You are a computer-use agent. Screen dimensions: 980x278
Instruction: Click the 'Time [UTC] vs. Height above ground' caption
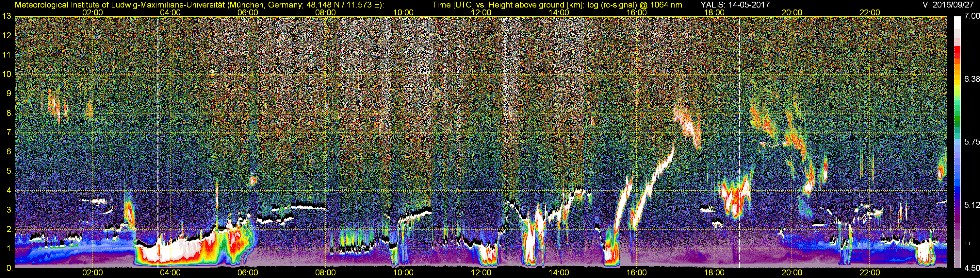557,5
